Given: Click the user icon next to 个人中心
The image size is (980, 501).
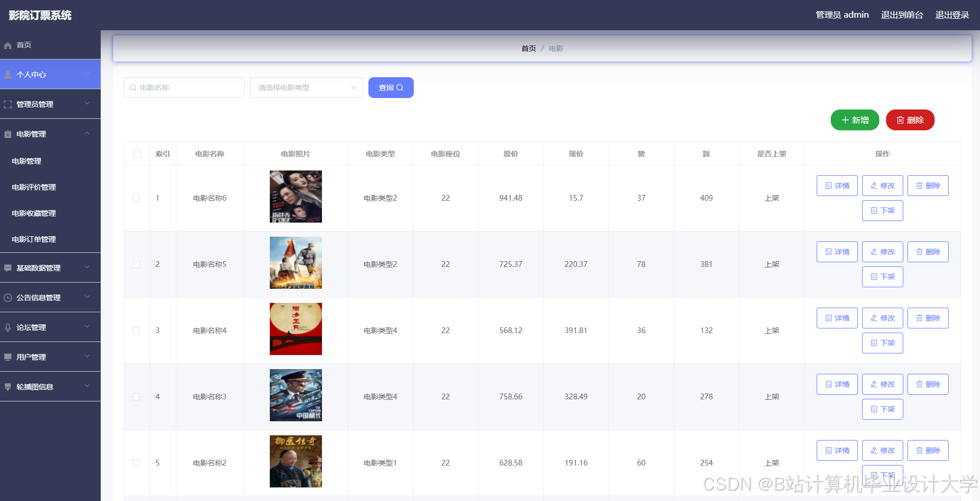Looking at the screenshot, I should pyautogui.click(x=8, y=75).
